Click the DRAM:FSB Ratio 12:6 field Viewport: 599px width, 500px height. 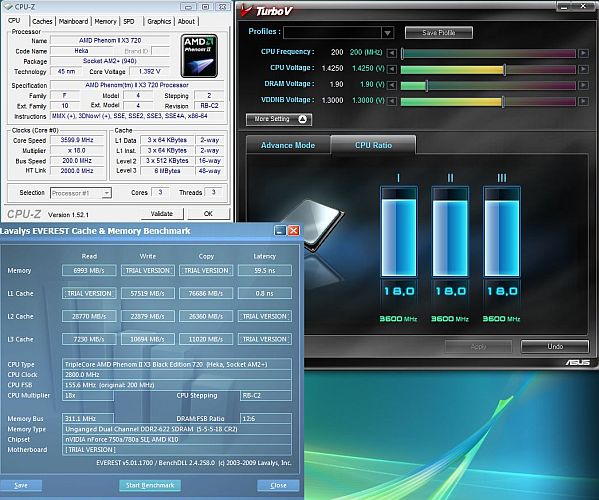tap(266, 419)
